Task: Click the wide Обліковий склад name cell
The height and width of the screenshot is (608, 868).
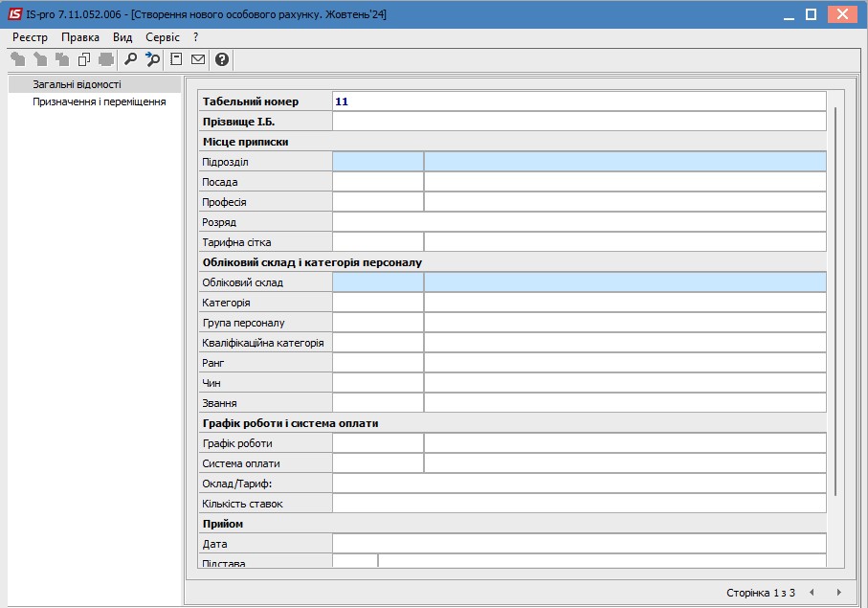Action: coord(625,282)
